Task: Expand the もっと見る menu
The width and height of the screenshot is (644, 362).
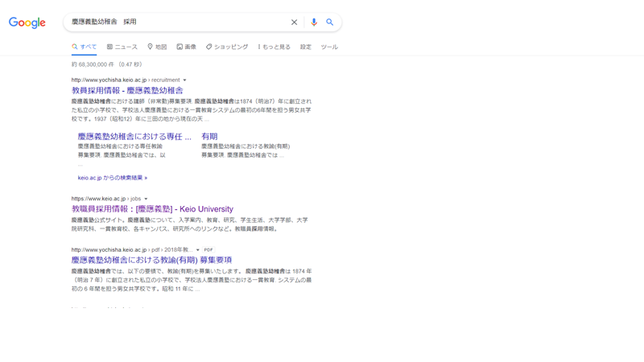Action: [x=274, y=47]
